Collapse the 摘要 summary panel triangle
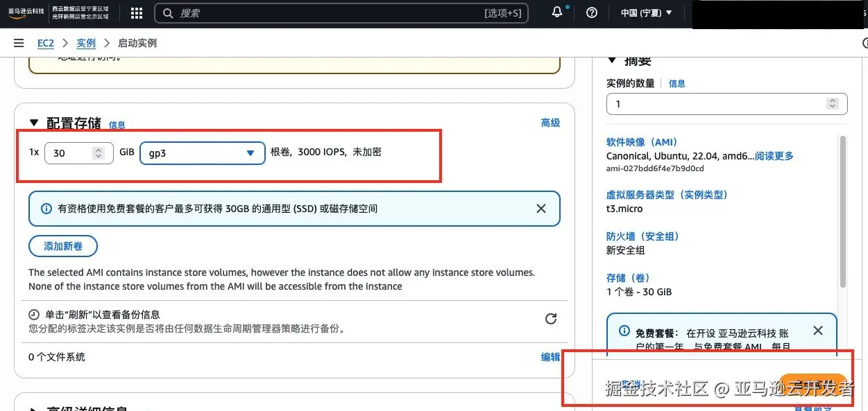 [612, 61]
